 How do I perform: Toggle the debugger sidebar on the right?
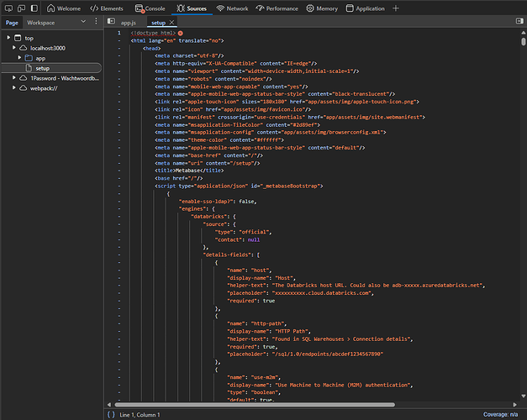519,21
